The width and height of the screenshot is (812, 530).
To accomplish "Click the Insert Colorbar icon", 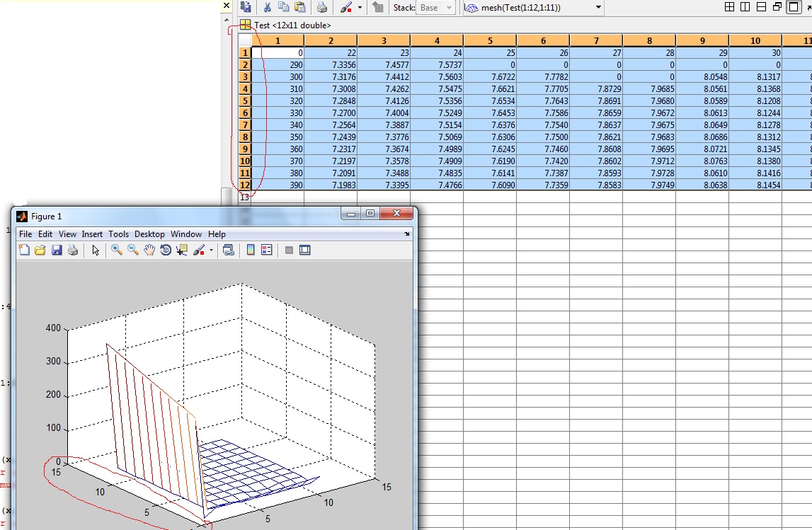I will 251,250.
